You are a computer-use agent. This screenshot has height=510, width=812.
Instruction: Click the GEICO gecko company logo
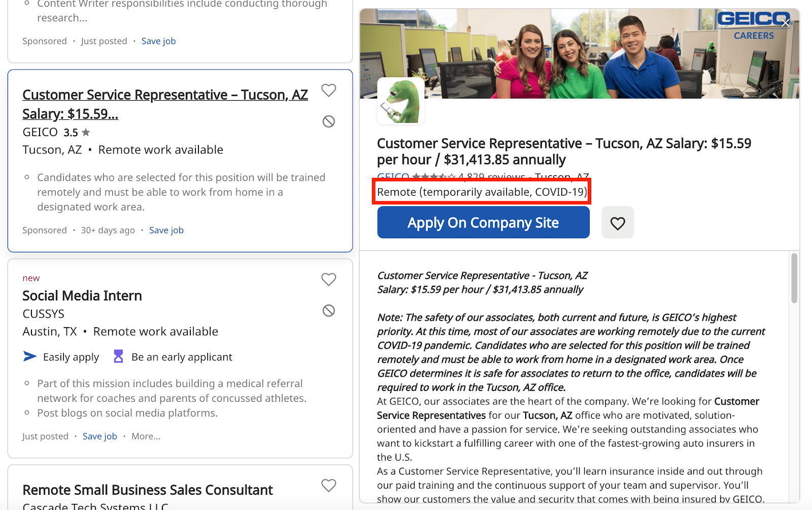401,101
